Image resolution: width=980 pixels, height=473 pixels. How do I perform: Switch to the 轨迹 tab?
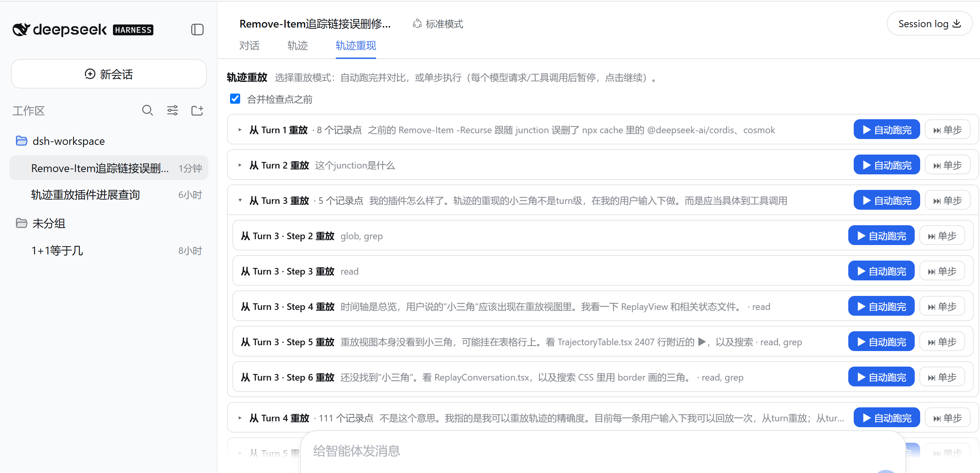tap(298, 46)
